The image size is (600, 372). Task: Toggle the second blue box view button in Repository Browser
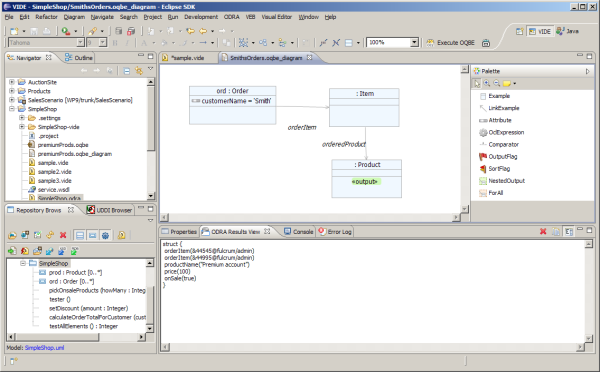(93, 235)
